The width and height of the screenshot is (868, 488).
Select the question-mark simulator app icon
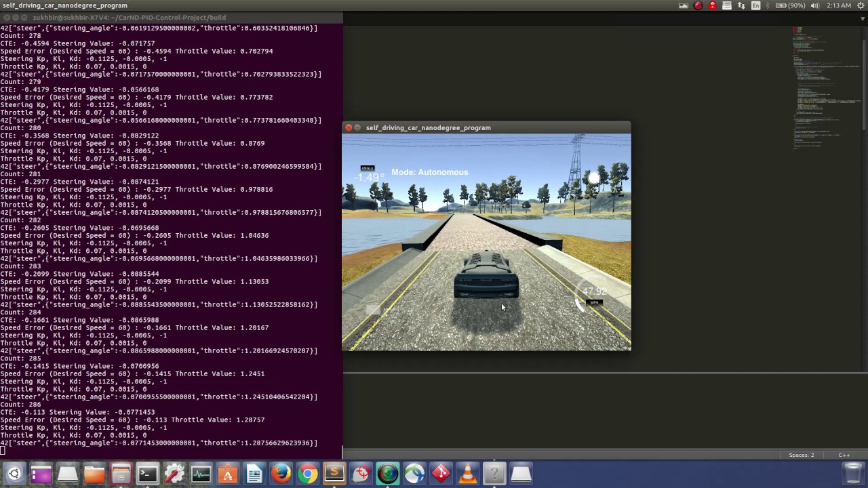point(494,474)
